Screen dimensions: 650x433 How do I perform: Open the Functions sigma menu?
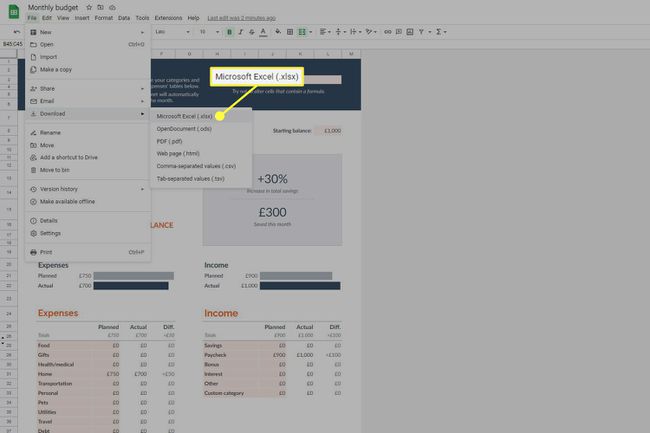coord(441,32)
